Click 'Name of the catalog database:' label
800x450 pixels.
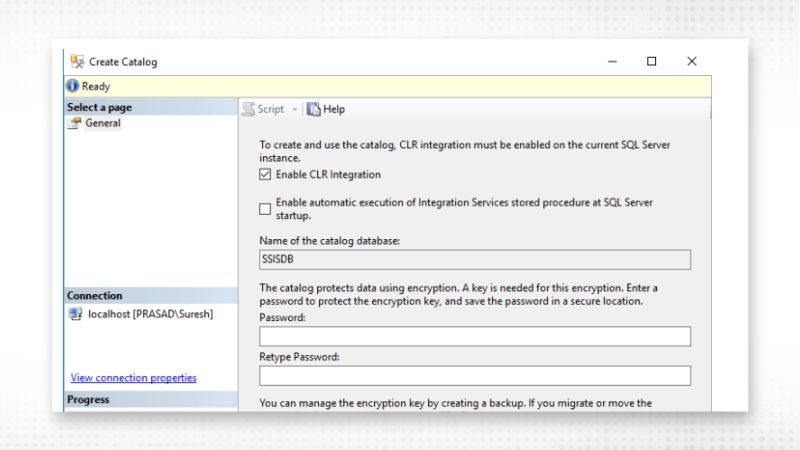(x=330, y=241)
